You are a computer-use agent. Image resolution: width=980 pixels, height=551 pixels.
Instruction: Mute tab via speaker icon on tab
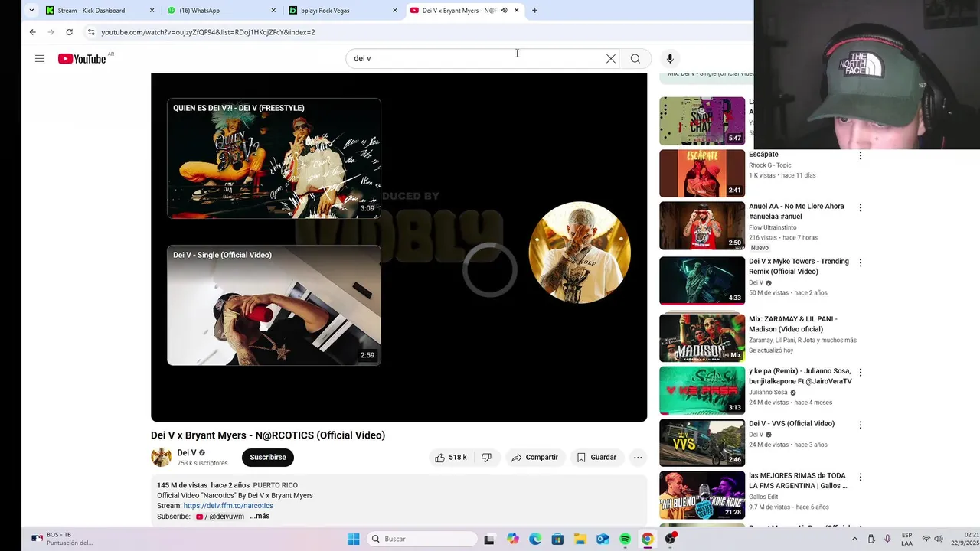tap(504, 11)
